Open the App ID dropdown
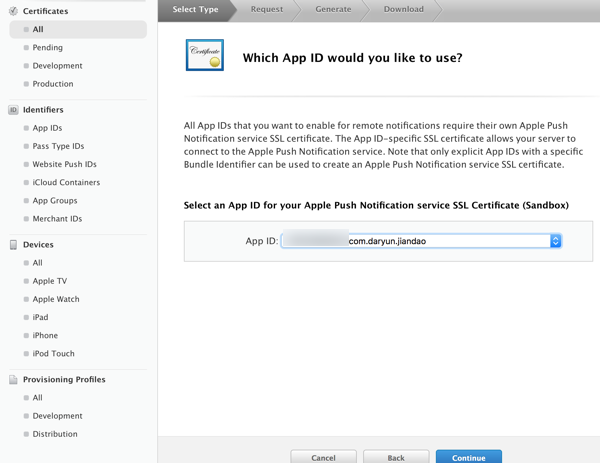The image size is (600, 463). click(x=420, y=241)
